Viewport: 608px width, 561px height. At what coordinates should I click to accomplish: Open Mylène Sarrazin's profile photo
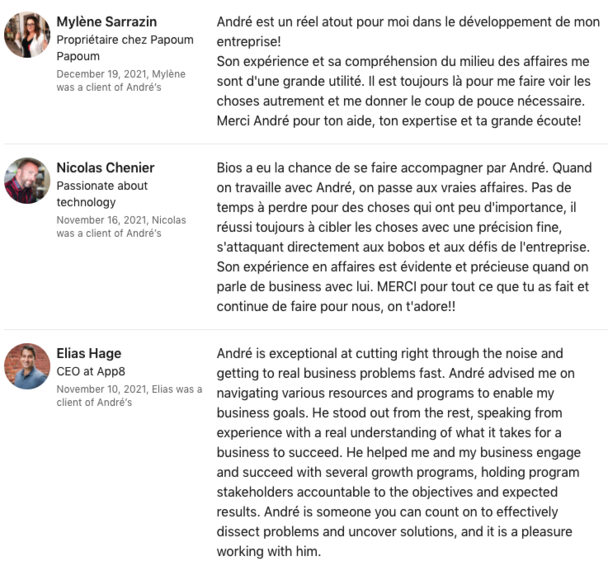(27, 35)
